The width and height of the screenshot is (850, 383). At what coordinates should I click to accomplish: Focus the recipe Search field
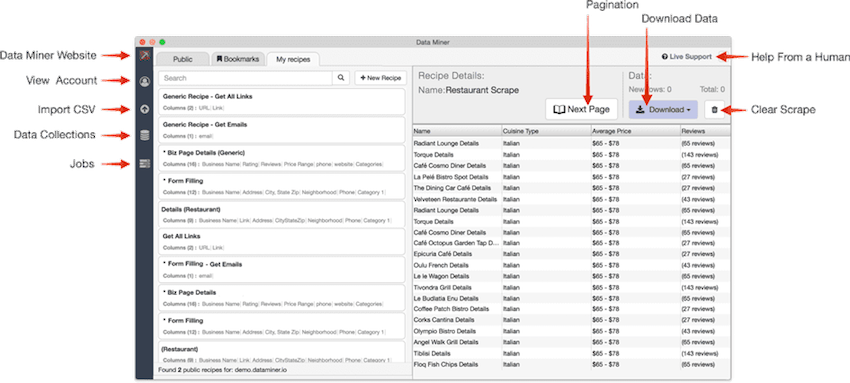tap(246, 78)
